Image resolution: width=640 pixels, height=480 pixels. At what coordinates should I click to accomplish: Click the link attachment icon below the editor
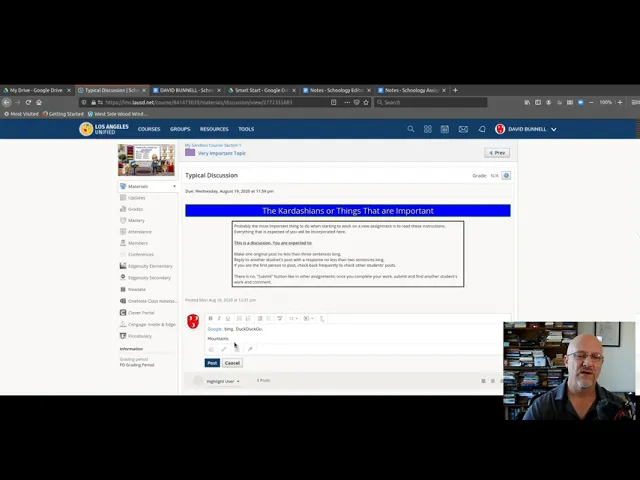tap(224, 349)
